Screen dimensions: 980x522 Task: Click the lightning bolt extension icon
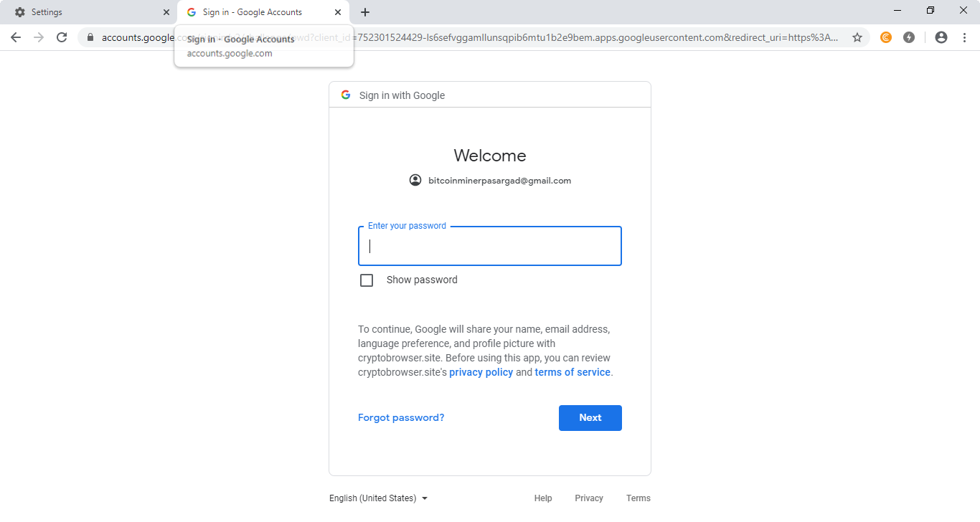pyautogui.click(x=909, y=37)
